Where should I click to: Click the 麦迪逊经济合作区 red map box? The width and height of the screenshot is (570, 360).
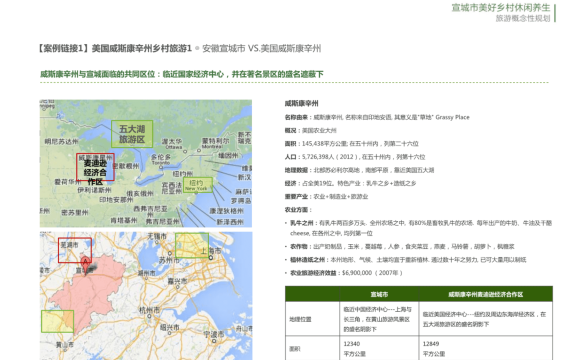tap(95, 167)
